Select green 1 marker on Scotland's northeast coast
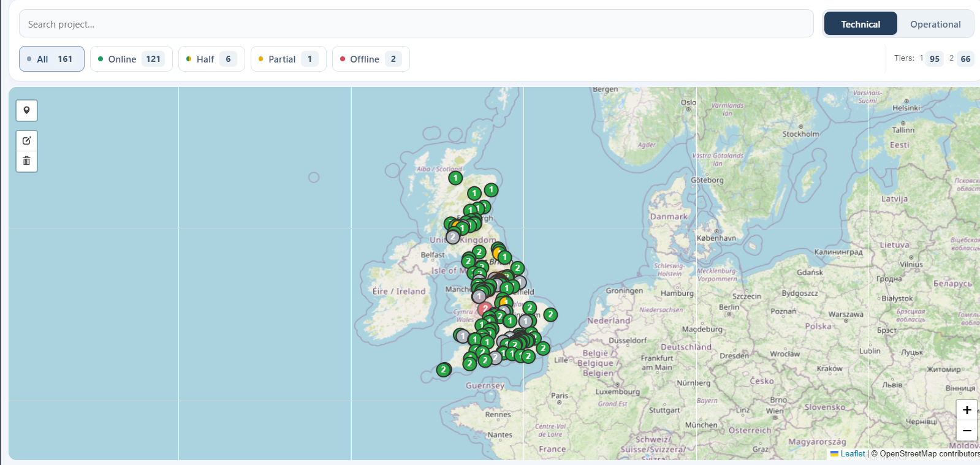The image size is (980, 465). (491, 190)
